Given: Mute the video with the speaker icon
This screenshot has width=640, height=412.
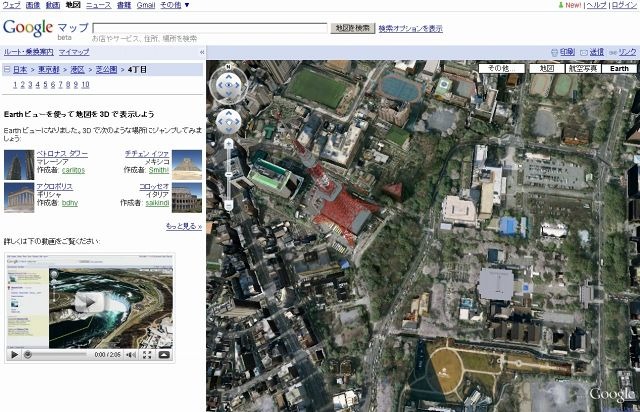Looking at the screenshot, I should [x=131, y=355].
